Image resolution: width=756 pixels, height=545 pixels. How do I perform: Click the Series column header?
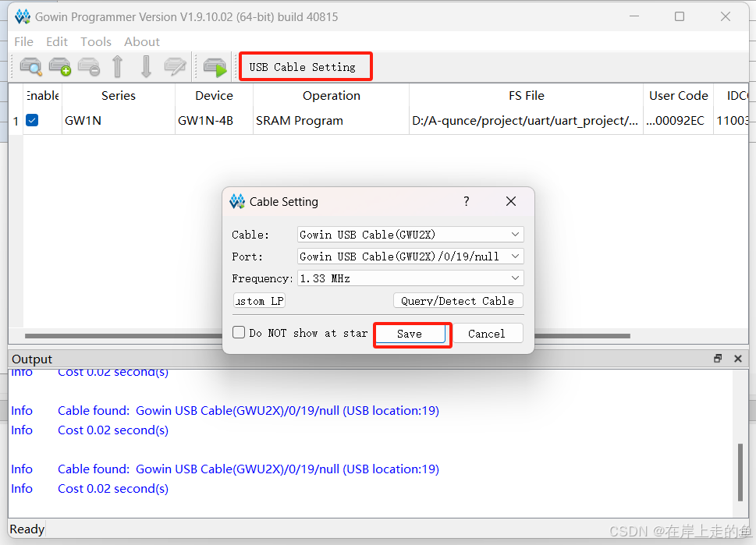(x=119, y=95)
